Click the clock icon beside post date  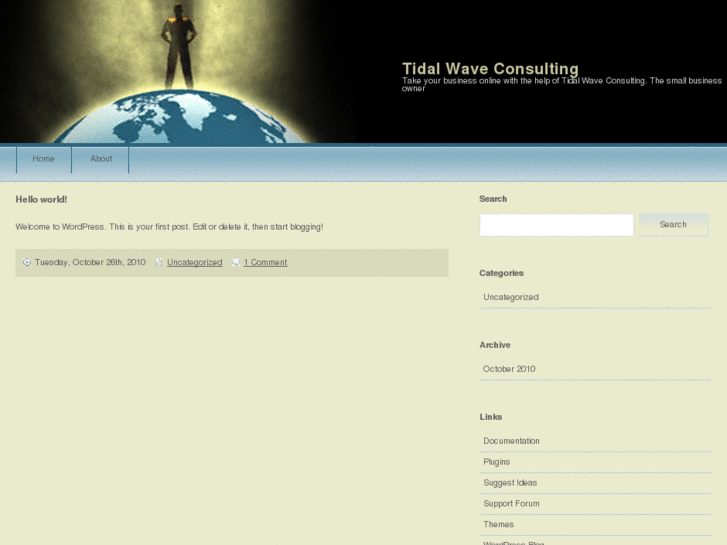(27, 262)
